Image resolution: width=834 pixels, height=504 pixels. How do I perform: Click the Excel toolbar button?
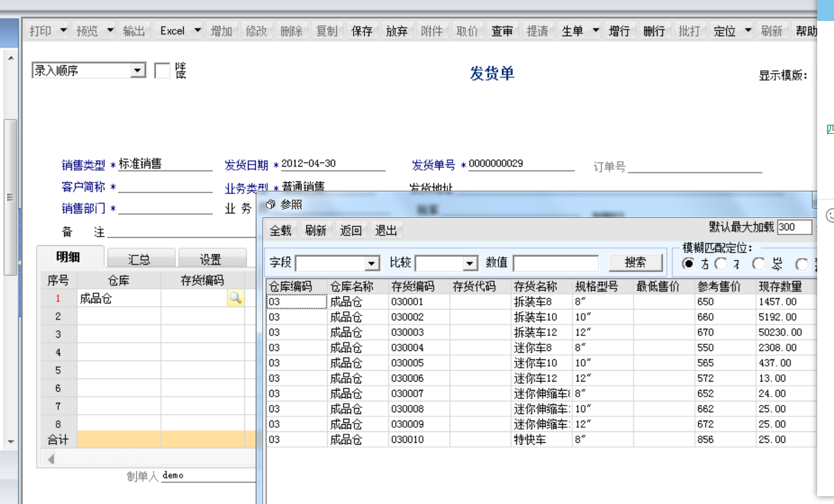(x=172, y=31)
